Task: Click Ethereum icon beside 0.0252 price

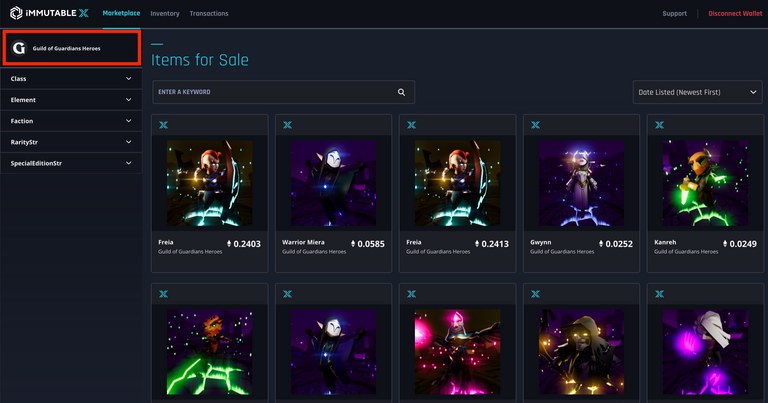Action: click(601, 244)
